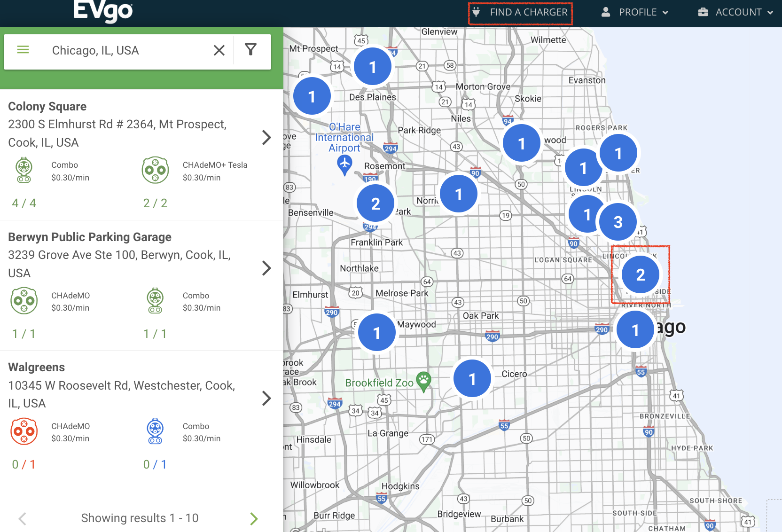Open Walgreens station details chevron
Image resolution: width=782 pixels, height=532 pixels.
266,399
